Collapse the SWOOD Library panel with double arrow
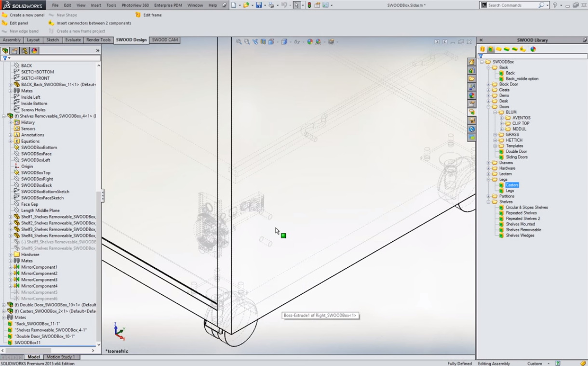 coord(481,40)
